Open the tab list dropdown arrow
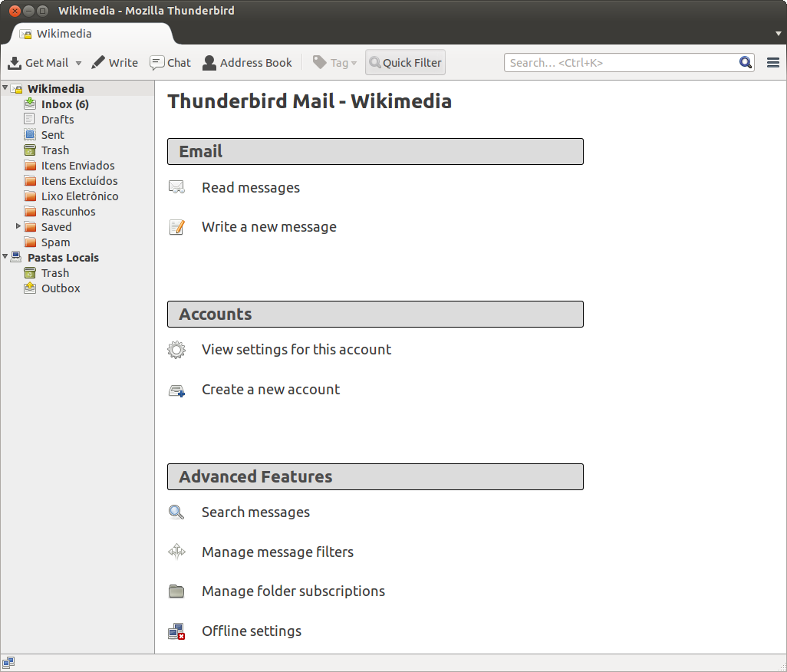This screenshot has height=672, width=787. tap(778, 34)
